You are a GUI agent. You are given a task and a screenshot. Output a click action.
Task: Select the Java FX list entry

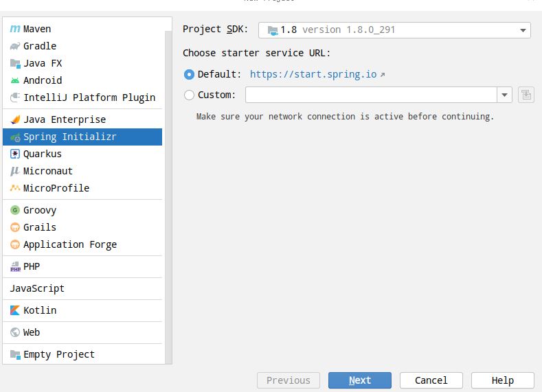(82, 63)
